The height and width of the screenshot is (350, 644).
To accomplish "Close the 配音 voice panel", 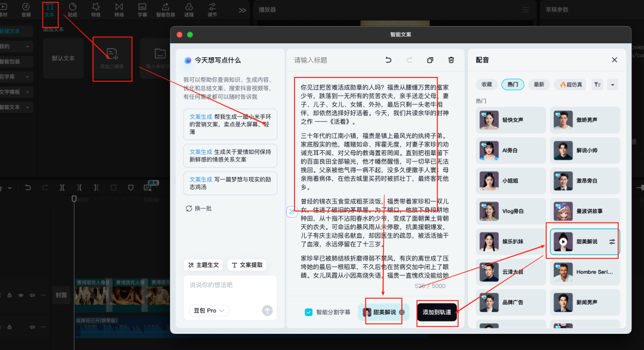I will (614, 60).
